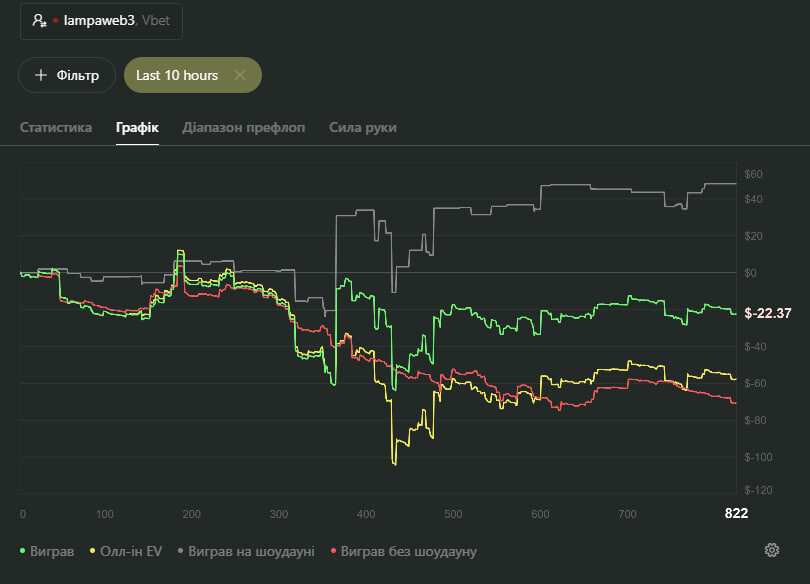Select the active Графік tab
Screen dimensions: 810x584
pos(137,128)
